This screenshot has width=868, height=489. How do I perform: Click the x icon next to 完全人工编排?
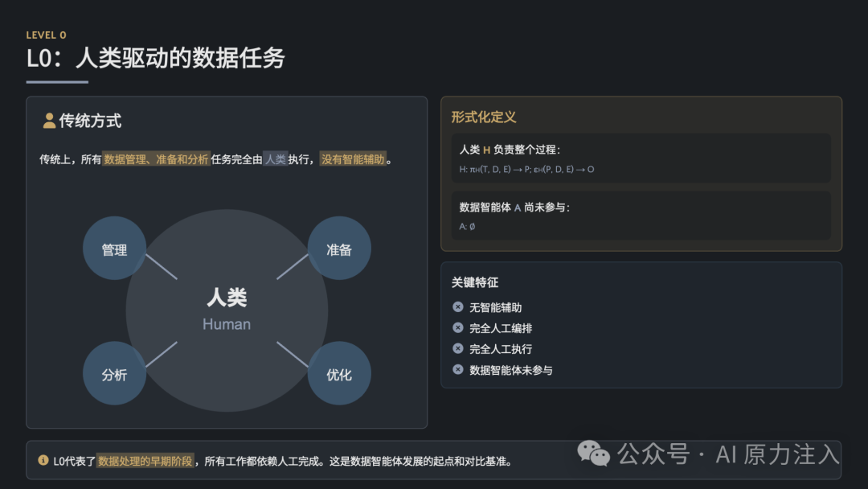[x=458, y=328]
